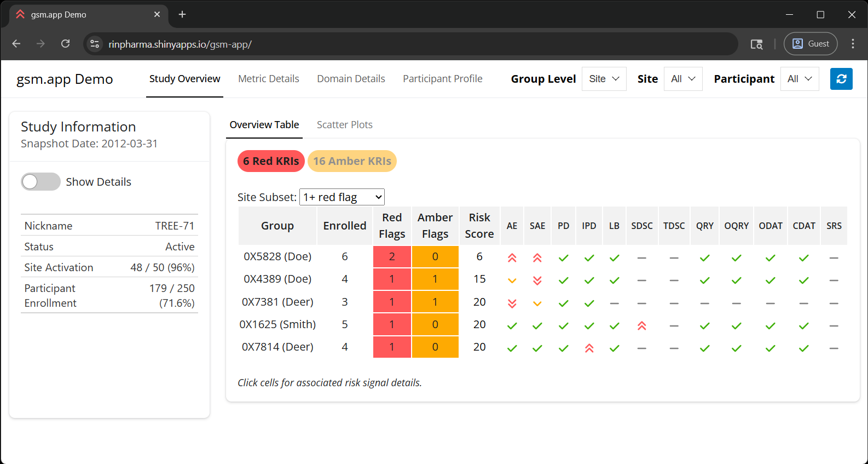Click the 16 Amber KRIs badge
Viewport: 868px width, 464px height.
point(352,161)
